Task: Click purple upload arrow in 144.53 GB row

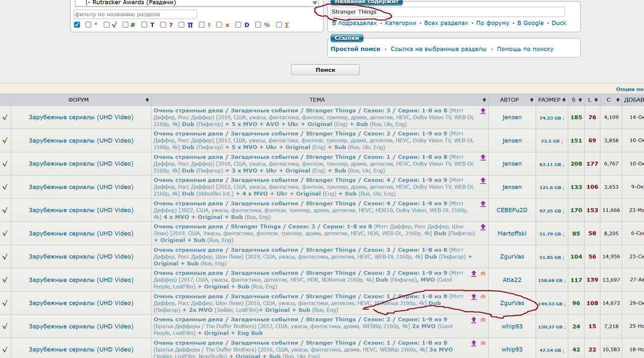Action: 473,297
